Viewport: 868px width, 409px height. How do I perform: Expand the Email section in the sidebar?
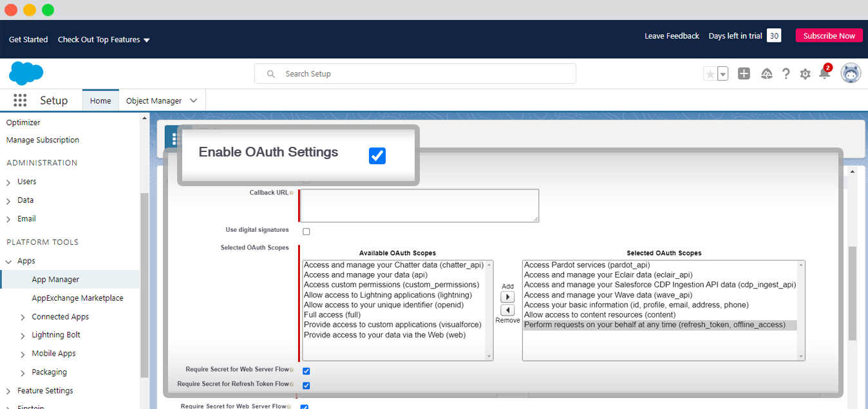tap(8, 220)
